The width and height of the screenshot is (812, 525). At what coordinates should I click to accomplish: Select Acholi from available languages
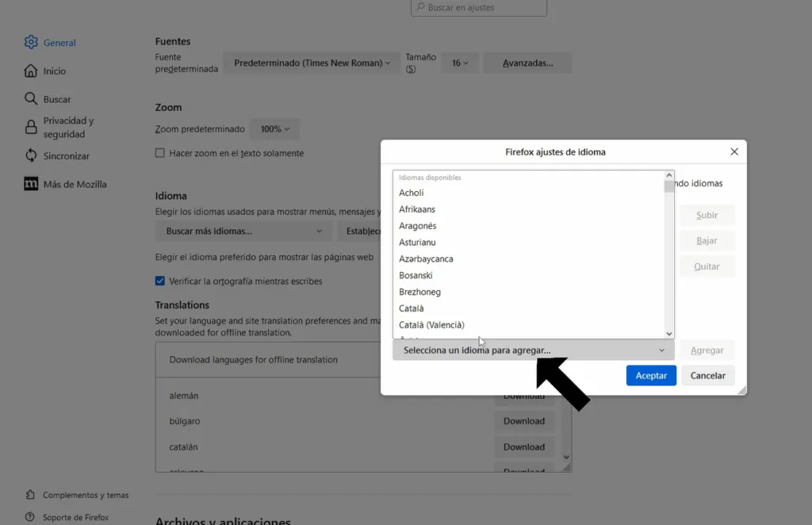coord(529,193)
